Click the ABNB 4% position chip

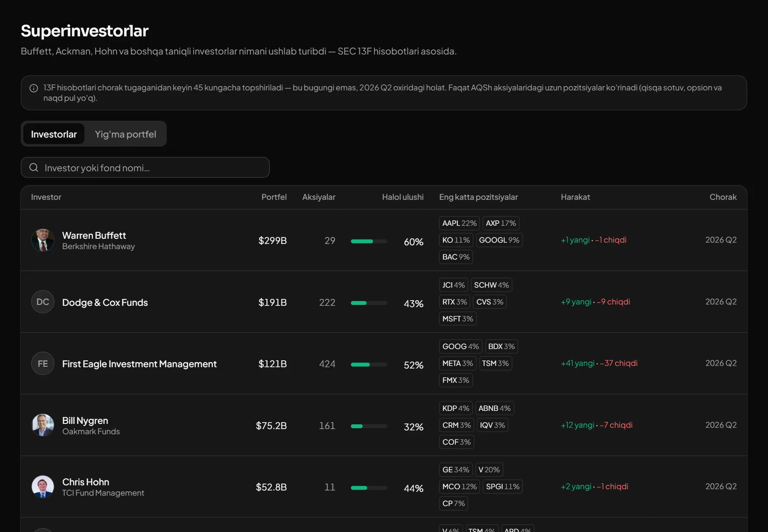pos(495,408)
